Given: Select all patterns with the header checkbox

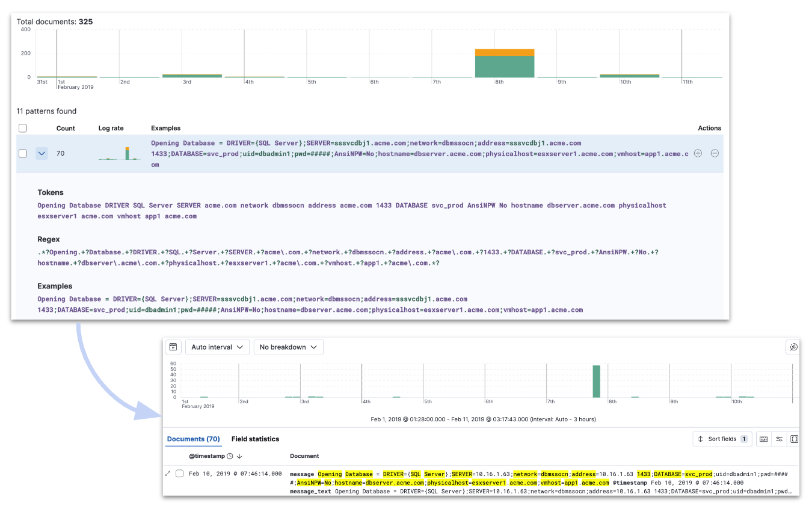Looking at the screenshot, I should click(23, 128).
